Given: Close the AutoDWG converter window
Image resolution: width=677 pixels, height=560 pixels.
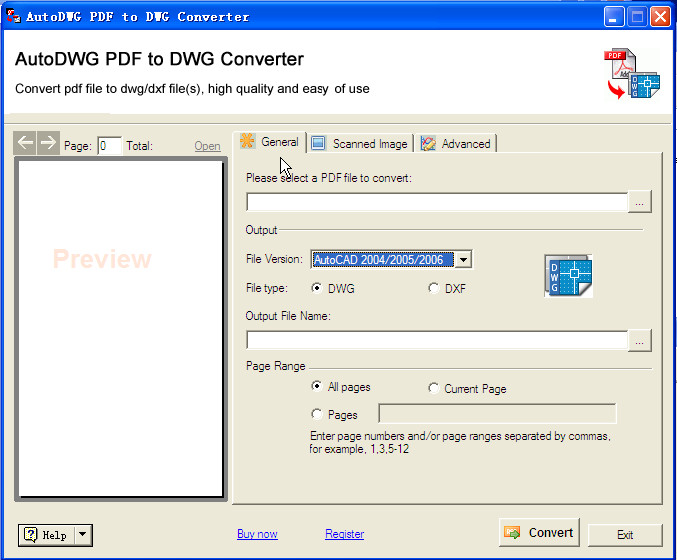Looking at the screenshot, I should point(660,17).
